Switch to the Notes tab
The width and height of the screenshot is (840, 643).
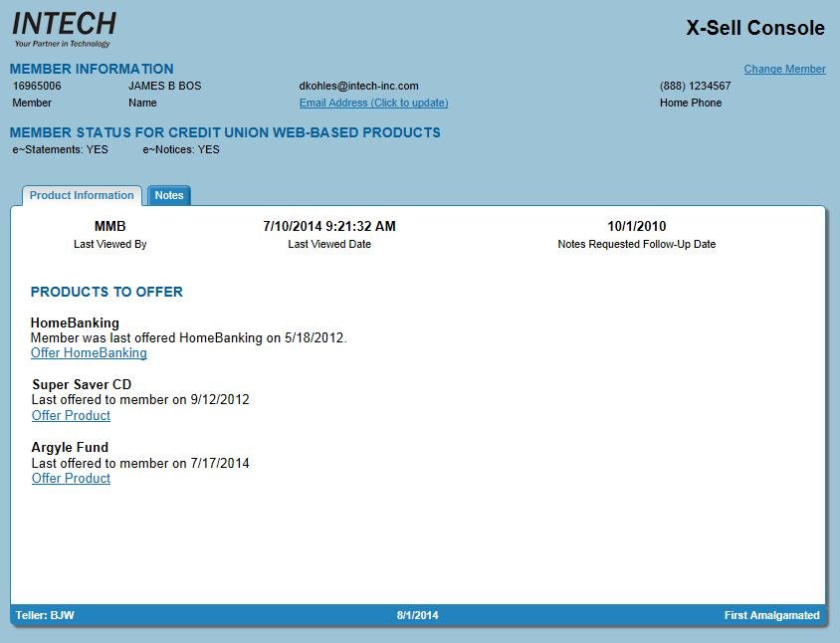click(169, 196)
